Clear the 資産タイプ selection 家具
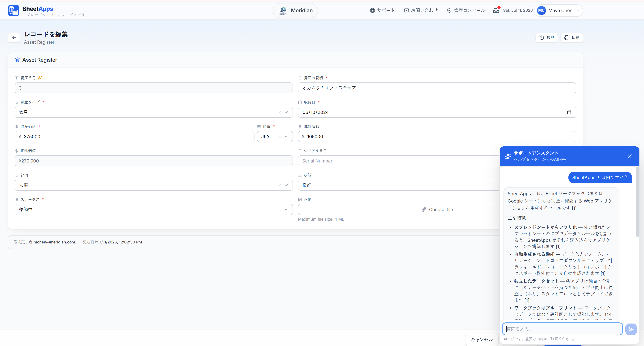The width and height of the screenshot is (644, 346). pyautogui.click(x=280, y=112)
